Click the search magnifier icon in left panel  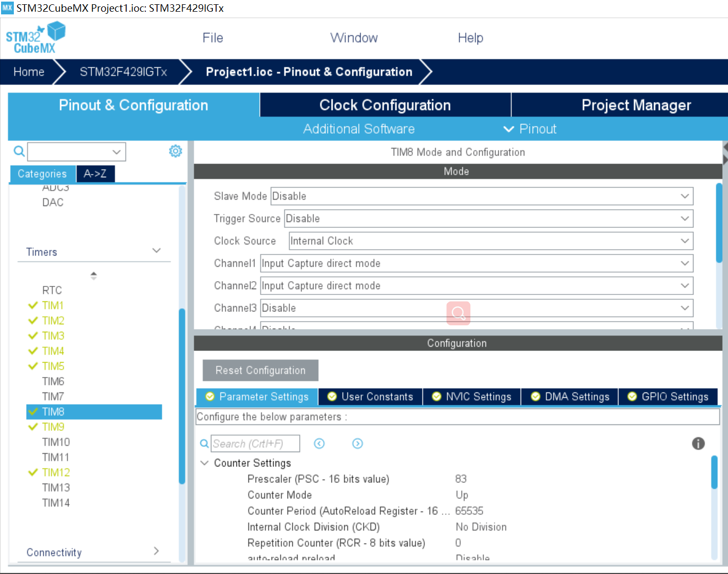click(x=19, y=152)
